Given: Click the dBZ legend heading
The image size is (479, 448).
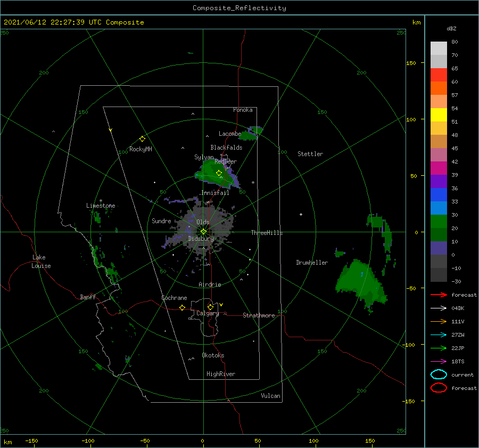Looking at the screenshot, I should (451, 28).
